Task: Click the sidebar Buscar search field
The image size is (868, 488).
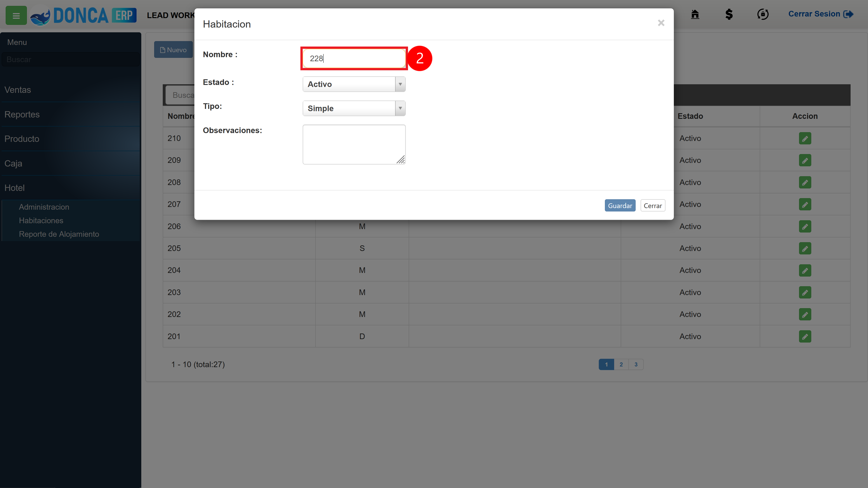Action: tap(71, 59)
